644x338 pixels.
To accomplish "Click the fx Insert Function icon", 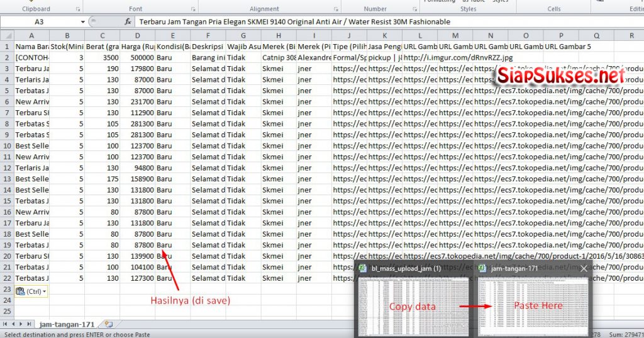I will (x=128, y=22).
